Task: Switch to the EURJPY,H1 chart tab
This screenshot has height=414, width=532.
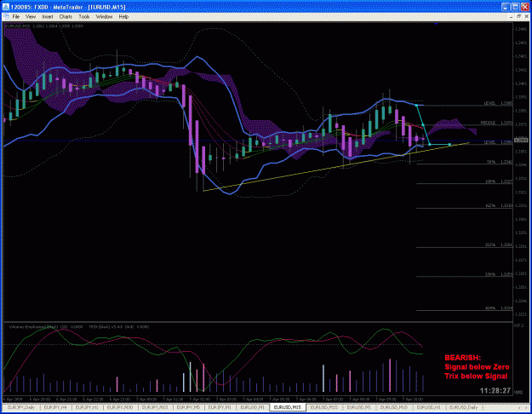Action: point(87,407)
